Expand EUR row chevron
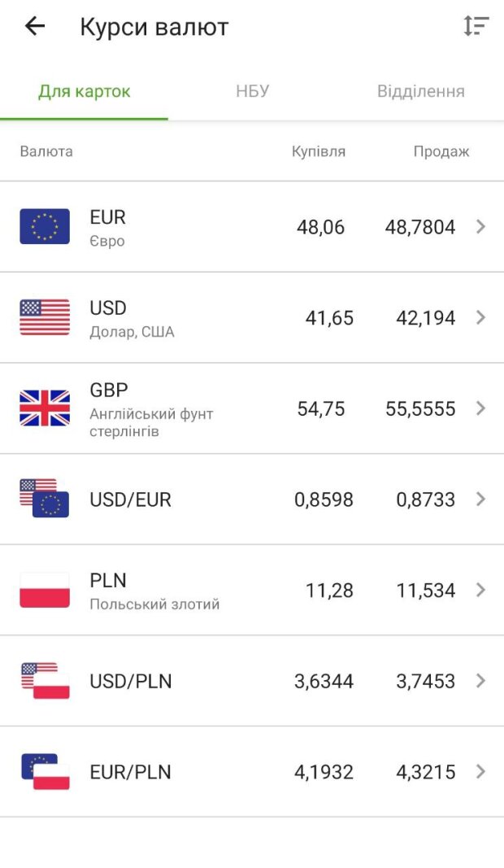The height and width of the screenshot is (868, 504). click(480, 227)
